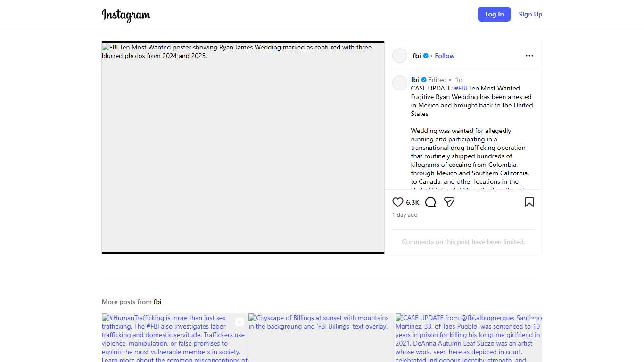Open the Sign Up link
644x362 pixels.
[530, 14]
